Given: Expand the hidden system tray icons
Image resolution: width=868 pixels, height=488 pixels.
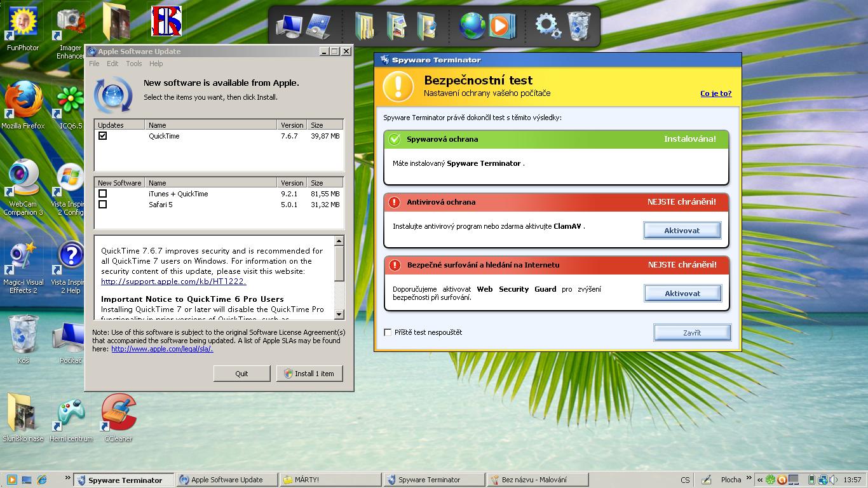Looking at the screenshot, I should click(759, 480).
